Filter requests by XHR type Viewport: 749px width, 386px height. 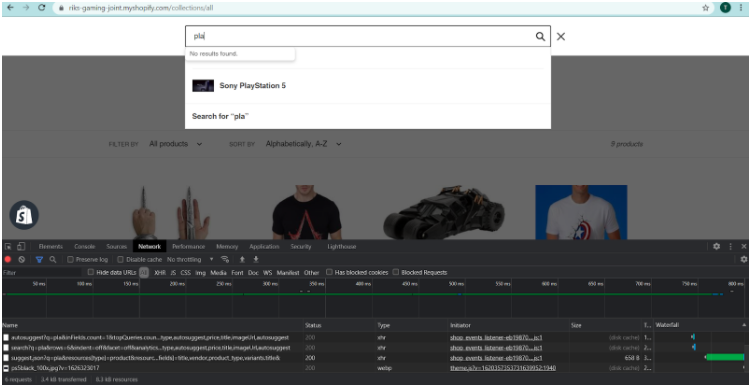point(160,273)
